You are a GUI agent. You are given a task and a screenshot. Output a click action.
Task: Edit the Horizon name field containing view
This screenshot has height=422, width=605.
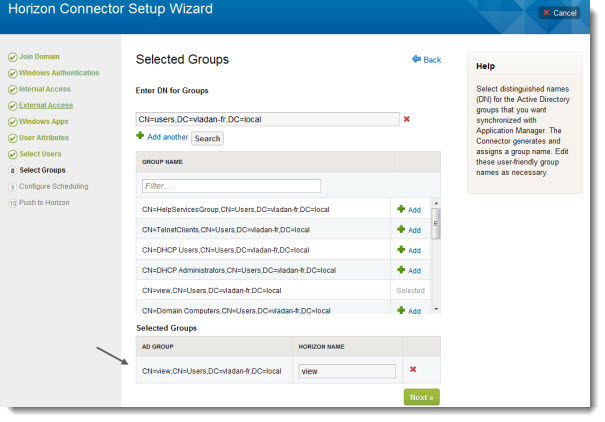point(347,371)
